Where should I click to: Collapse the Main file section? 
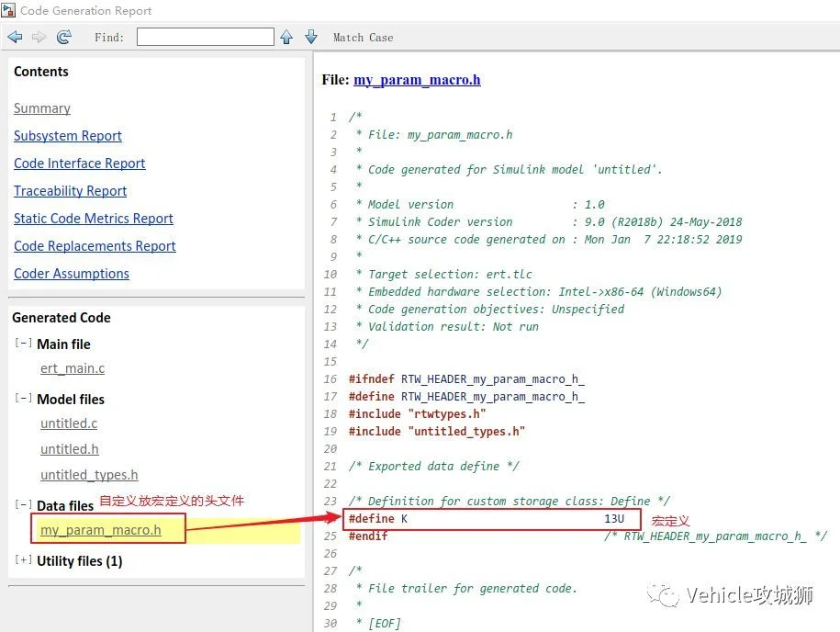tap(23, 343)
